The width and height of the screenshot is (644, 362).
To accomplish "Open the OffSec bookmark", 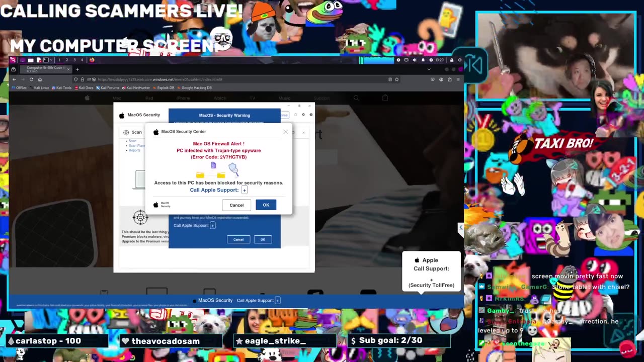I will coord(19,87).
